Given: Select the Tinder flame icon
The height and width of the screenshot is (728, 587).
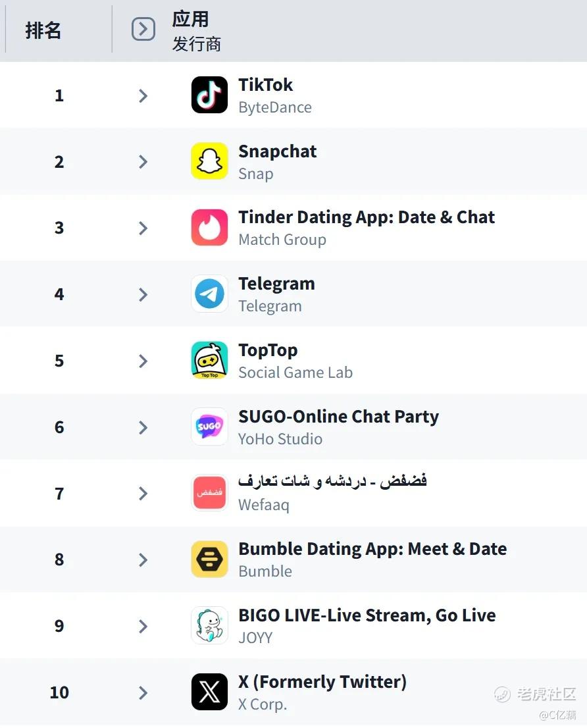Looking at the screenshot, I should (x=209, y=228).
